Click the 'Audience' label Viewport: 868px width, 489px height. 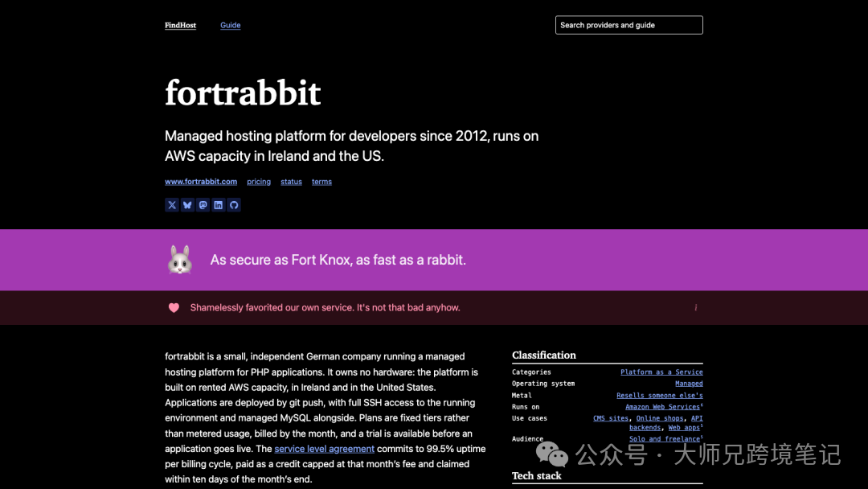[527, 438]
